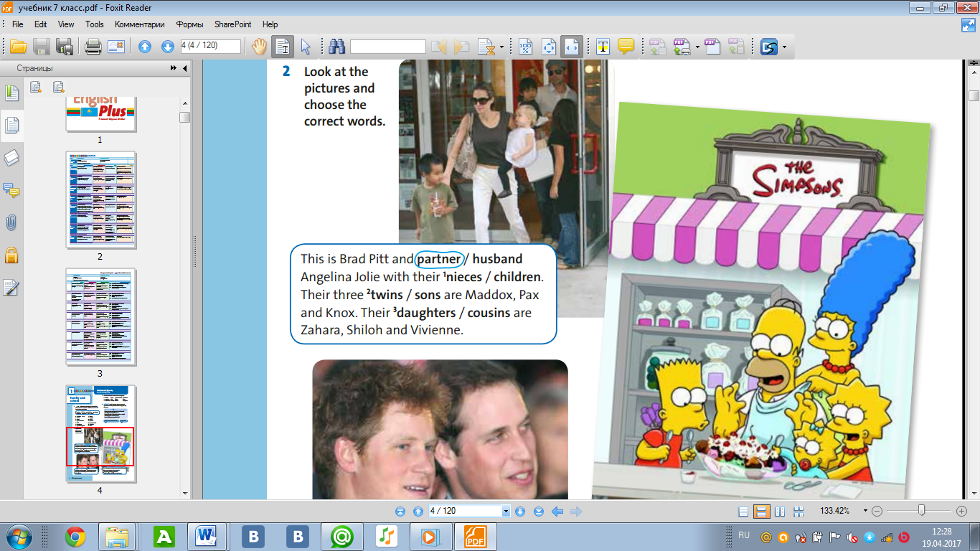980x551 pixels.
Task: Collapse the Страницы panel with left arrow
Action: point(185,68)
